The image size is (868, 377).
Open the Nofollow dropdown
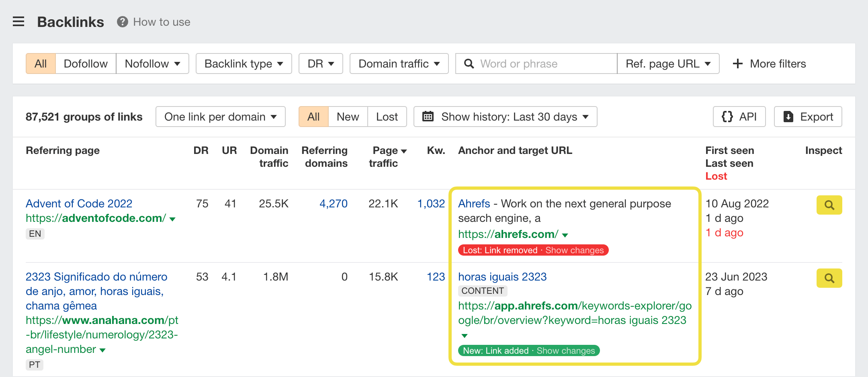(152, 64)
